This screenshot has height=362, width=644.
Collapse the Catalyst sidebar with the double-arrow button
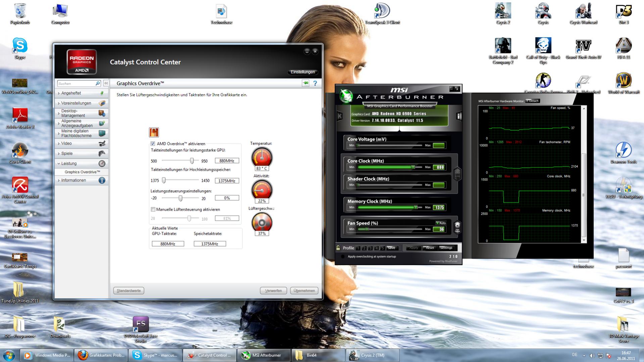(106, 83)
